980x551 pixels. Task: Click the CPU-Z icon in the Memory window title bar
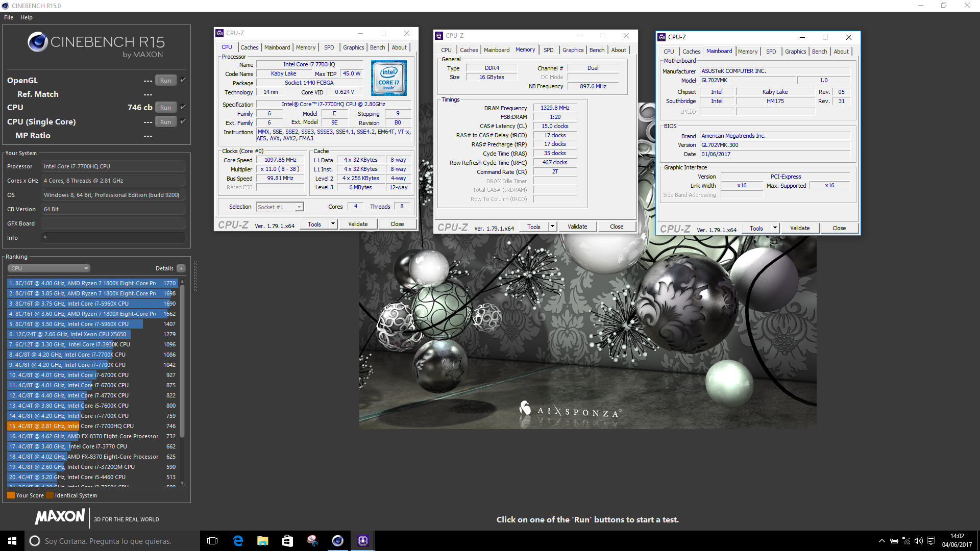(439, 36)
